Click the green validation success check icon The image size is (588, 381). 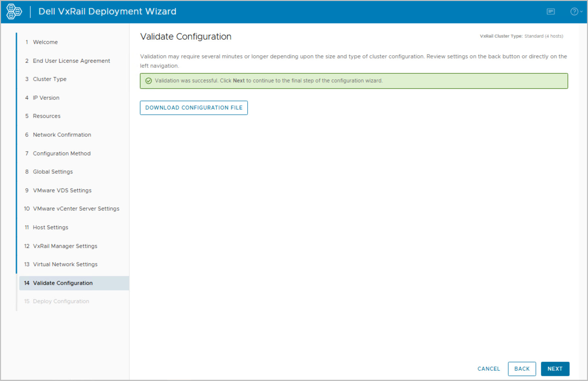tap(148, 81)
